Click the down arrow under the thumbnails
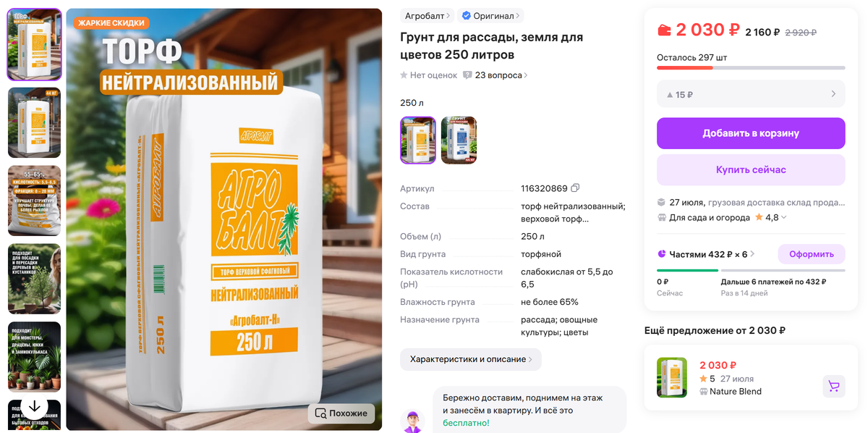This screenshot has width=868, height=433. pyautogui.click(x=34, y=406)
